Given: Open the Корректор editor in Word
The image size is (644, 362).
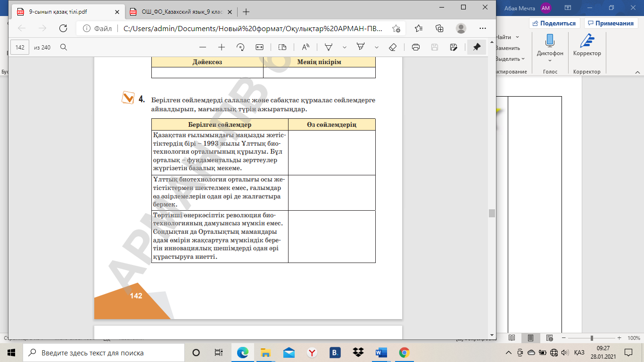Looking at the screenshot, I should point(587,45).
